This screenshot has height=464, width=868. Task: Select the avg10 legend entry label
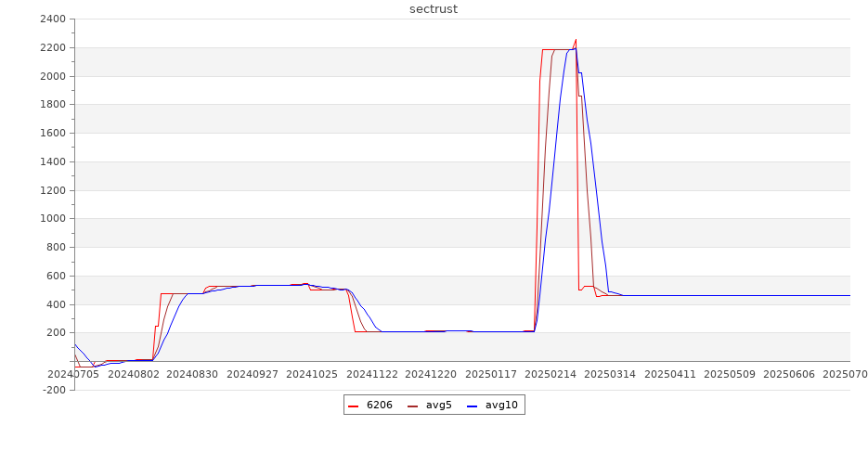pos(501,405)
